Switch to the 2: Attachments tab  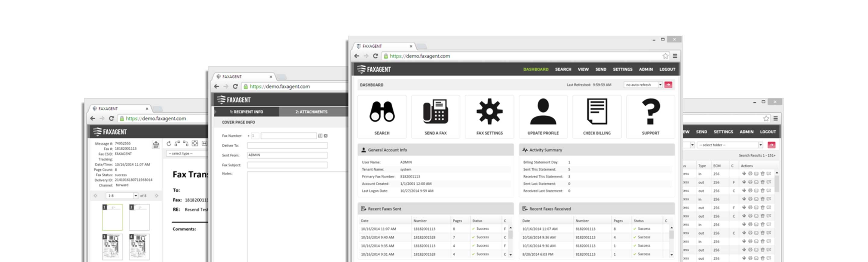pos(313,112)
